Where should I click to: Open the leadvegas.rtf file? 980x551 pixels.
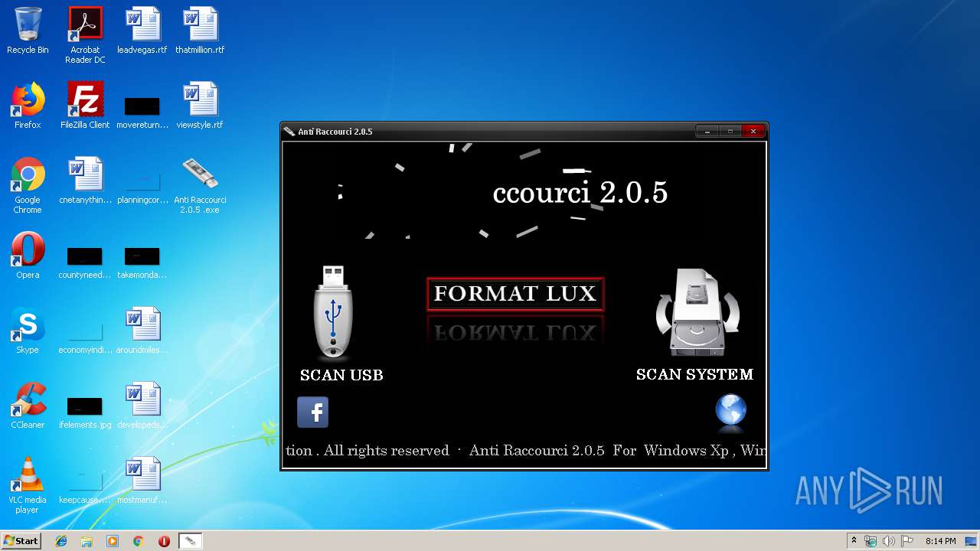[142, 31]
